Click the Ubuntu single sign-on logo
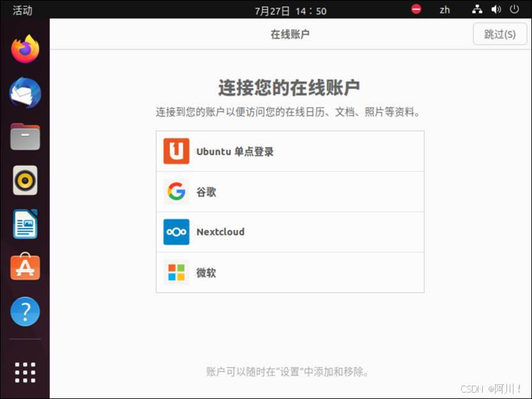This screenshot has height=399, width=532. (176, 151)
